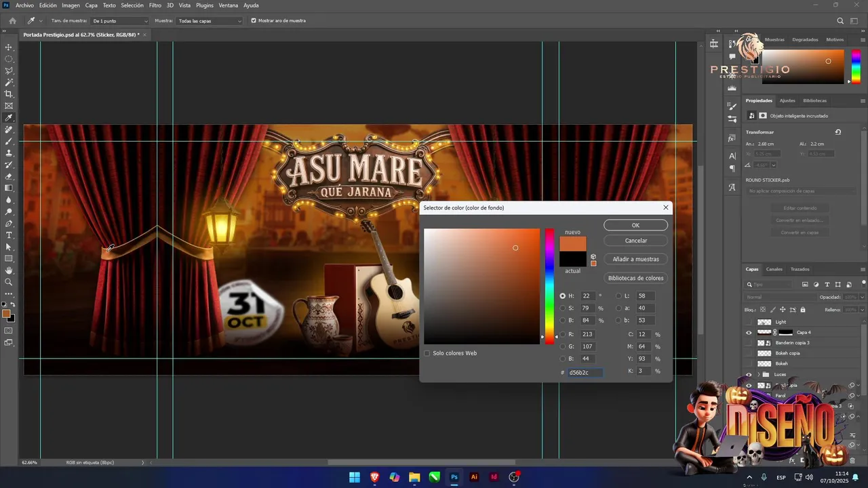Open the Tam. de muestra dropdown
868x488 pixels.
119,21
